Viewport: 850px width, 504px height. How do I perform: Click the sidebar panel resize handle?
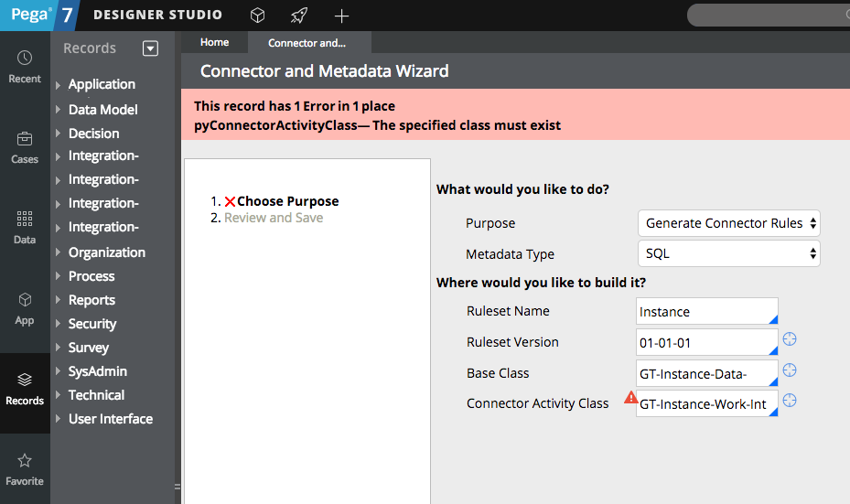tap(178, 487)
